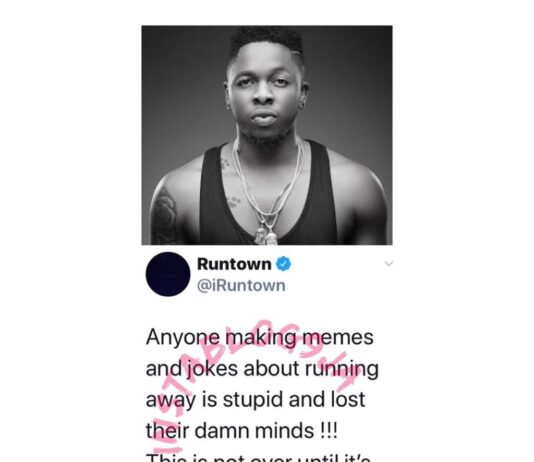Click the word "away" in the tweet
Image resolution: width=534 pixels, height=462 pixels.
click(171, 401)
